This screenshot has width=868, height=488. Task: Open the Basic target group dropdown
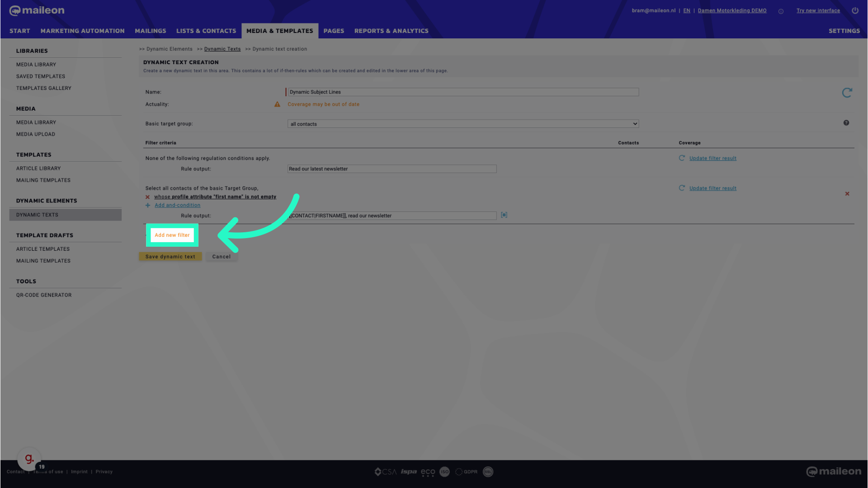463,124
